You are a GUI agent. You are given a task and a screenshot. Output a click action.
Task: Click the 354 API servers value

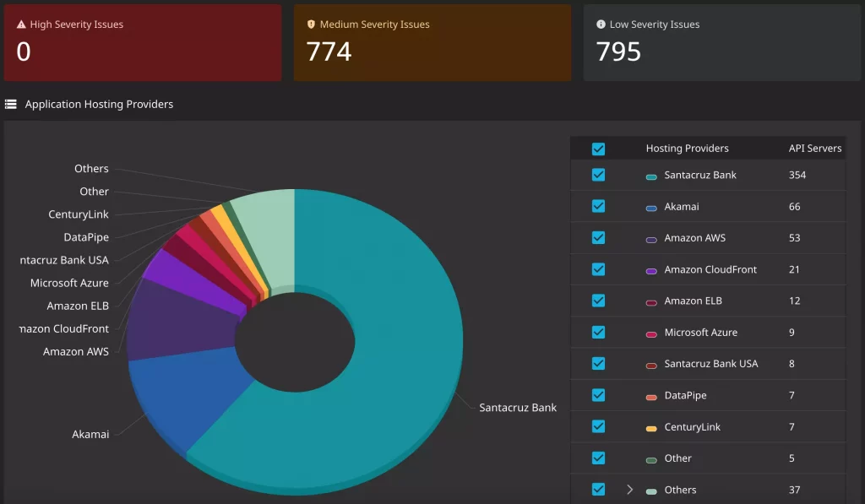(x=797, y=175)
